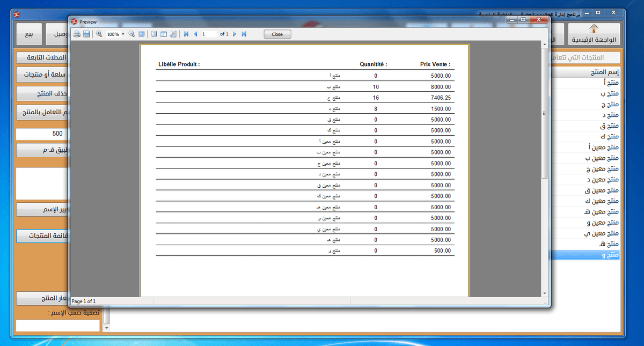Screen dimensions: 644x346
Task: Click the price value 8000.00
Action: tap(441, 86)
